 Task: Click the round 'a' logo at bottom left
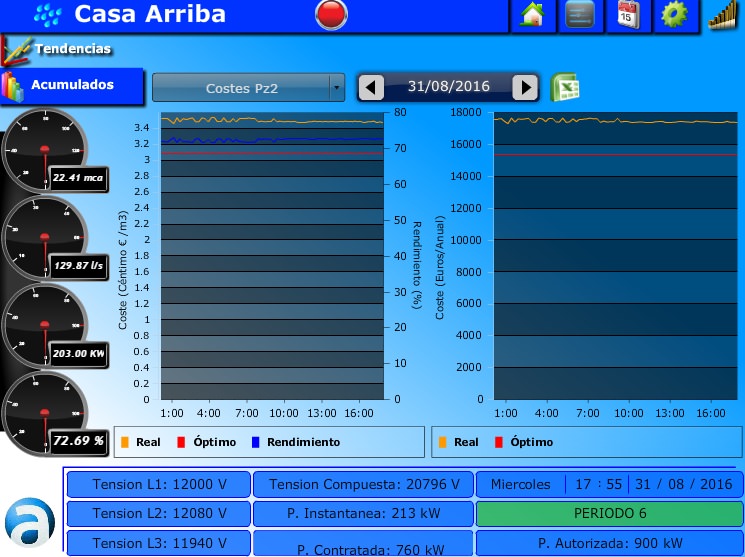click(x=27, y=521)
